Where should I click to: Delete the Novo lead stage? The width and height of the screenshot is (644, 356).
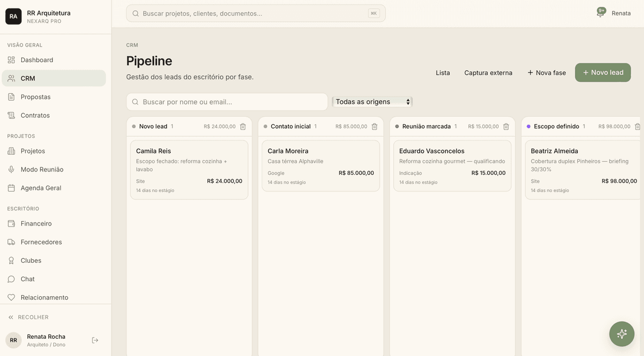pyautogui.click(x=243, y=127)
